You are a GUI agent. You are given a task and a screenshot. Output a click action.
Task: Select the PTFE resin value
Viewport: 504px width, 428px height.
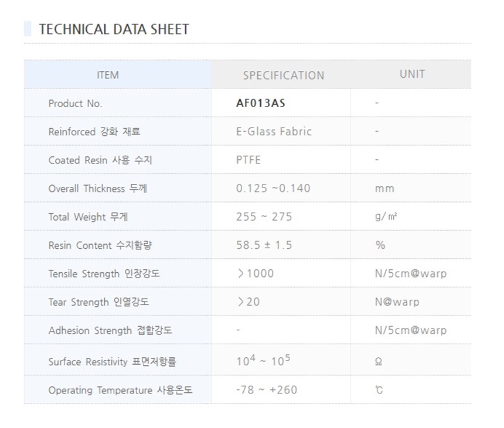[x=248, y=160]
